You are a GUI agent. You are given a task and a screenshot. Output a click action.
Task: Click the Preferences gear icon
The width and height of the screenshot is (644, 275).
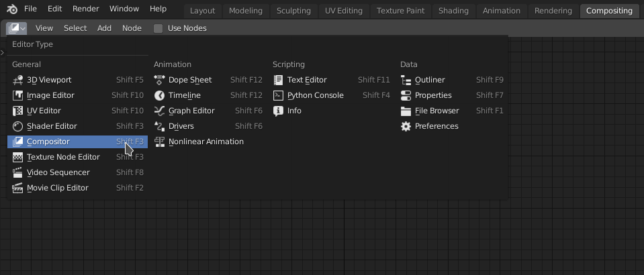pyautogui.click(x=406, y=126)
